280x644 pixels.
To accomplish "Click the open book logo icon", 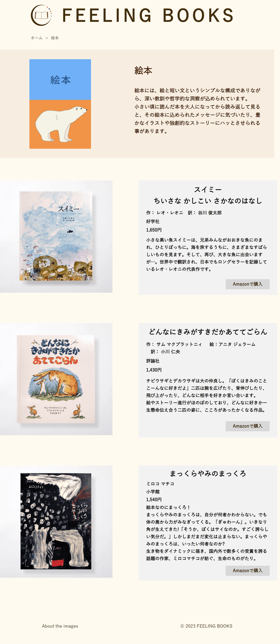I will [x=41, y=15].
